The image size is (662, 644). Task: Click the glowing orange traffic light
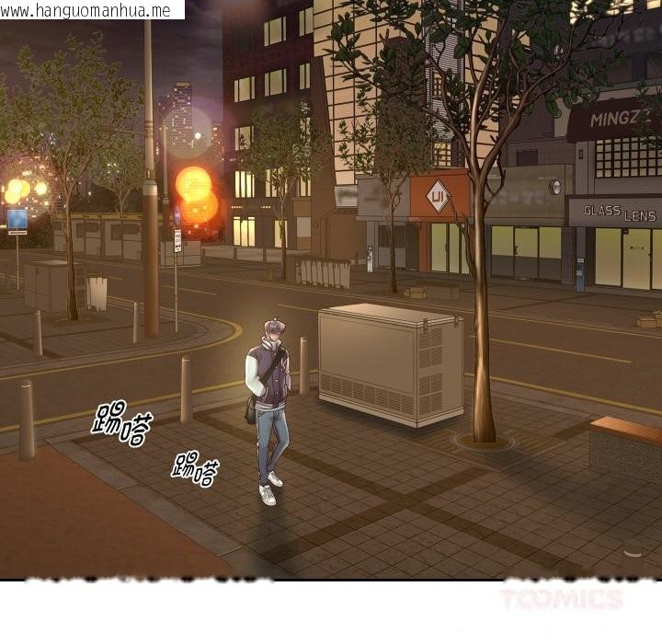pos(195,188)
